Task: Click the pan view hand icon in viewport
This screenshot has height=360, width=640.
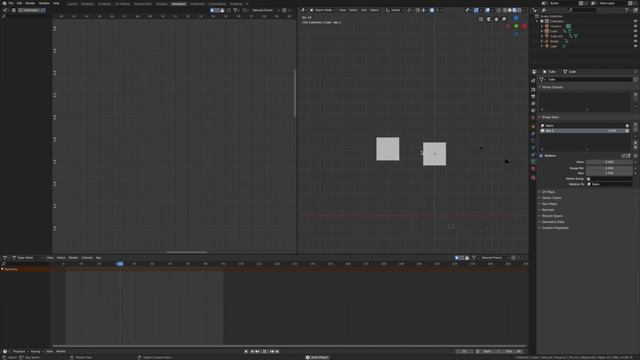Action: pyautogui.click(x=496, y=19)
